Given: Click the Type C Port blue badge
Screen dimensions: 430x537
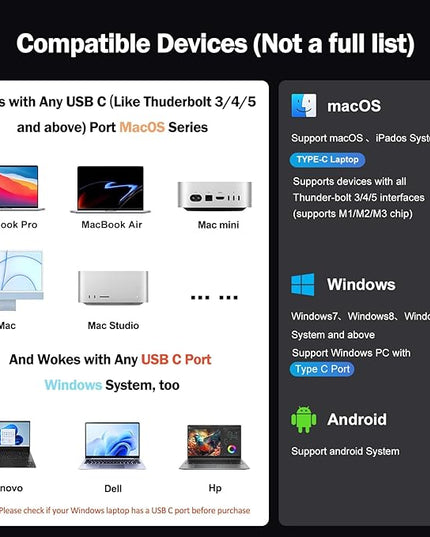Looking at the screenshot, I should click(322, 369).
